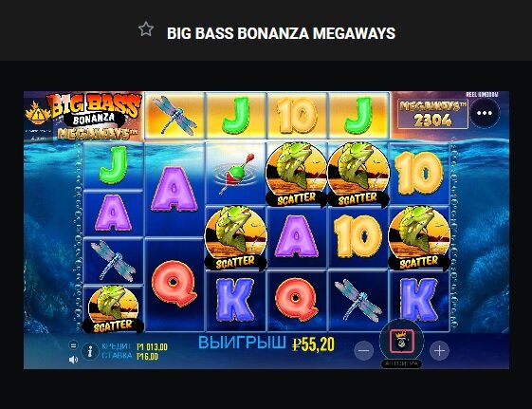Open the autoplay button below spin
The height and width of the screenshot is (409, 532).
tap(401, 363)
